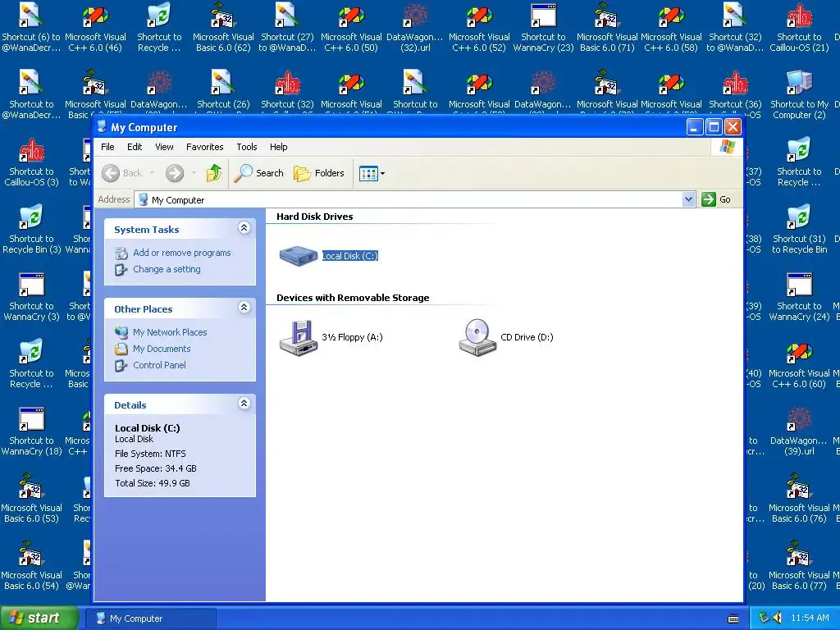Viewport: 840px width, 630px height.
Task: Select Microsoft Visual Basic 6.0 (53) desktop icon
Action: [31, 499]
